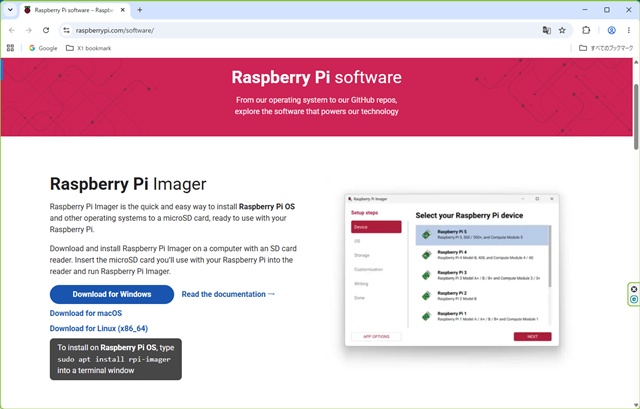
Task: Open the X1 bookmark folder
Action: (89, 48)
